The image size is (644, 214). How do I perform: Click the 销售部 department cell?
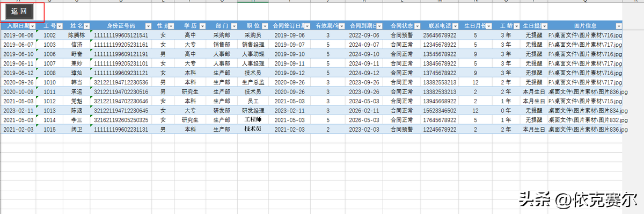pyautogui.click(x=222, y=45)
